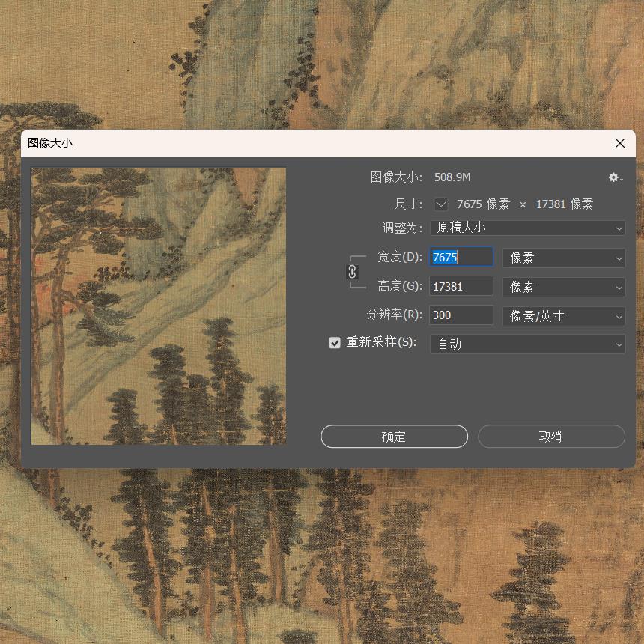Image resolution: width=644 pixels, height=644 pixels.
Task: Open the 高度 unit dropdown
Action: coord(563,287)
